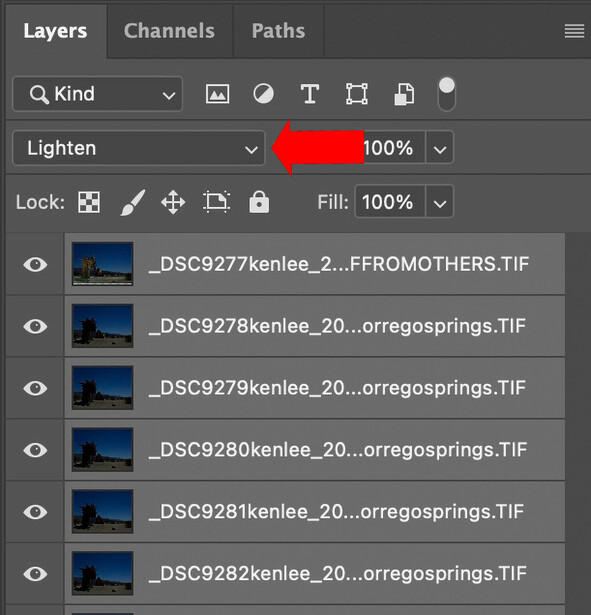Select the Layers tab
591x615 pixels.
(x=55, y=31)
